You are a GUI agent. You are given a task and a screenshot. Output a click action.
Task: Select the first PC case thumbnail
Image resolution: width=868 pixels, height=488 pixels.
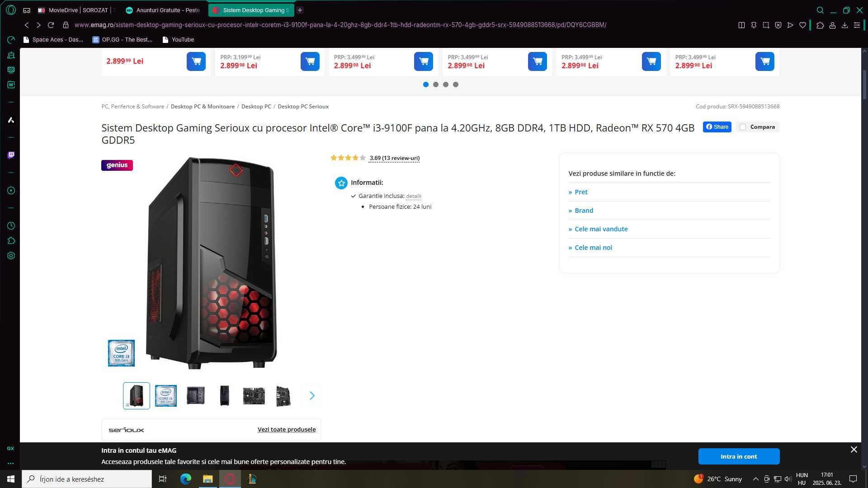(137, 396)
